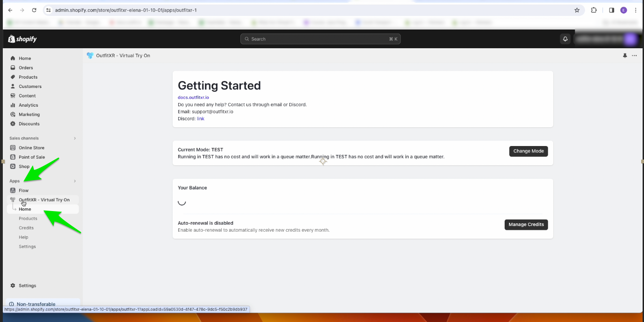Click the Shop channel icon
The width and height of the screenshot is (644, 322).
[13, 167]
